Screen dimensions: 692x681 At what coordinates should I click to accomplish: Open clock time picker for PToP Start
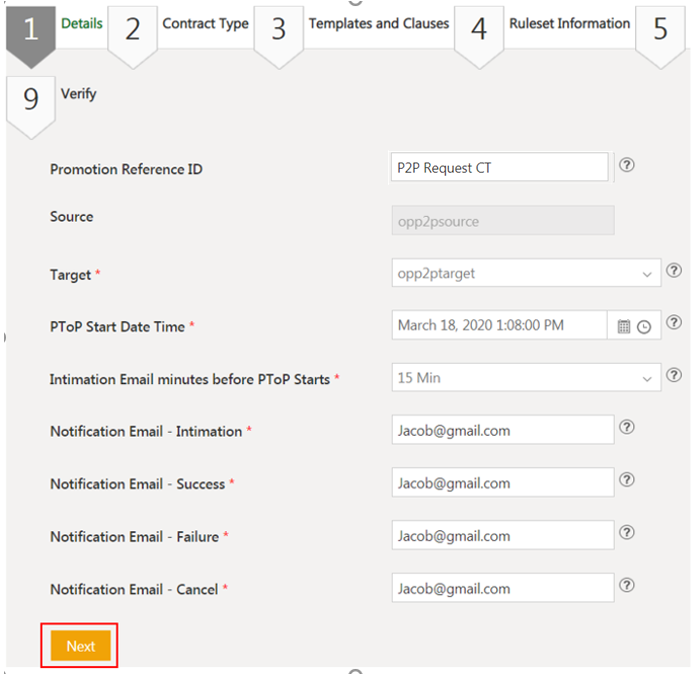click(644, 326)
